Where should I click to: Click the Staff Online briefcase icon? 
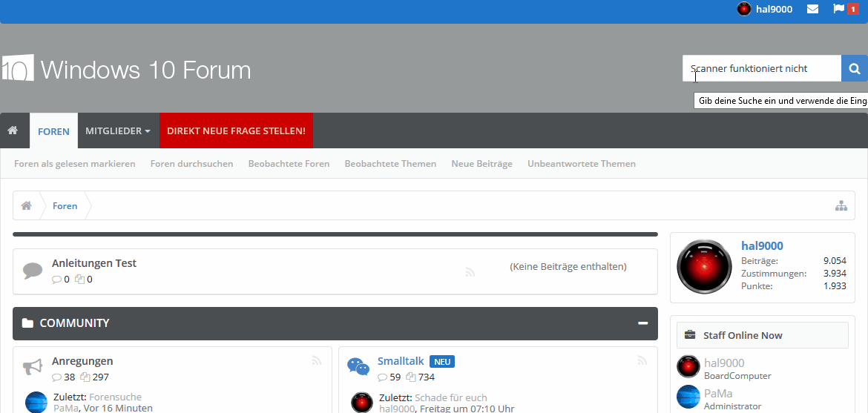(690, 335)
